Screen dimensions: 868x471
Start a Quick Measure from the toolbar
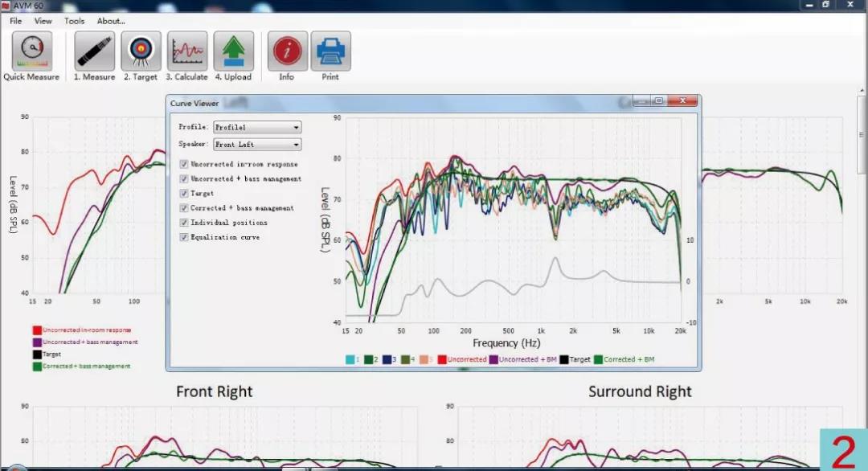pos(32,51)
